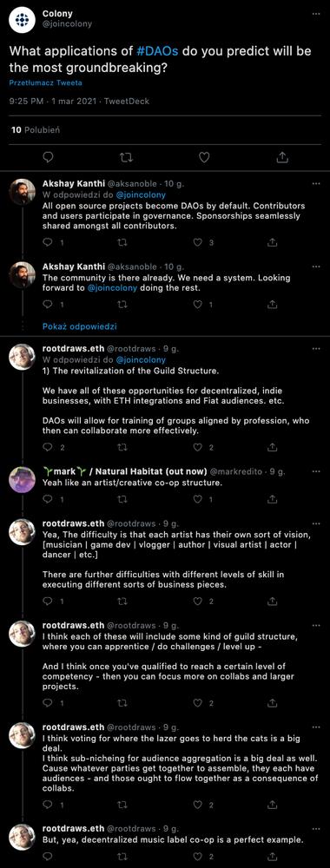
Task: Open markredito's purple profile picture
Action: [x=23, y=479]
